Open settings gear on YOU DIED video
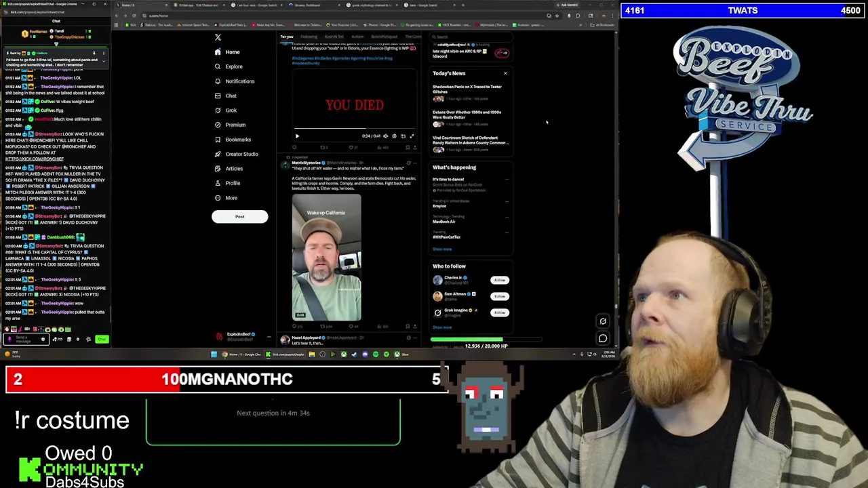 [394, 136]
